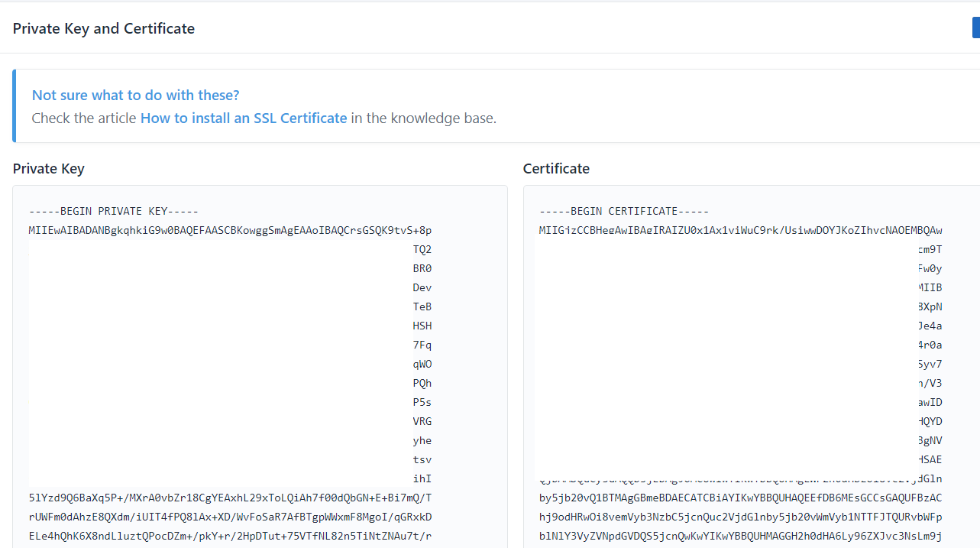Click the certificate line starting with hj9odHRwOi8vemVyb3
Image resolution: width=980 pixels, height=548 pixels.
click(x=739, y=517)
